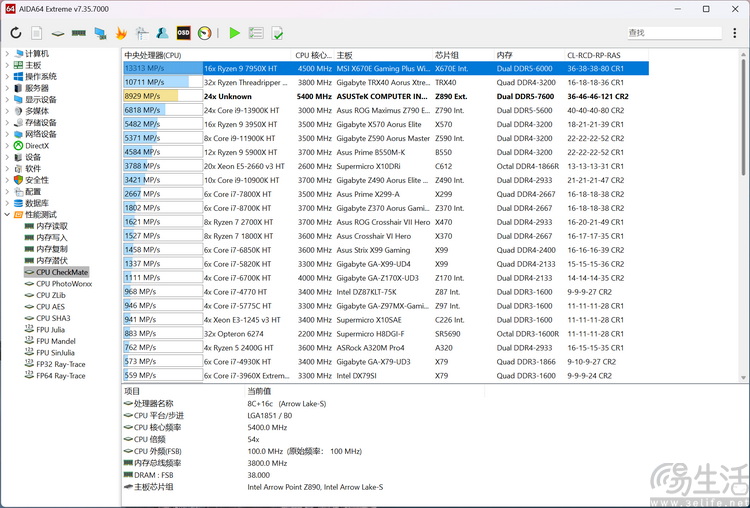Open the 内存复制 benchmark
Image resolution: width=750 pixels, height=508 pixels.
point(52,249)
